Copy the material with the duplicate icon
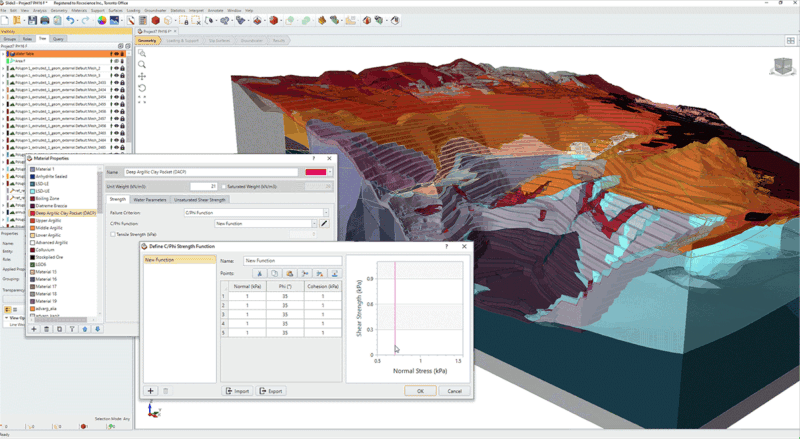Image resolution: width=800 pixels, height=439 pixels. [59, 329]
